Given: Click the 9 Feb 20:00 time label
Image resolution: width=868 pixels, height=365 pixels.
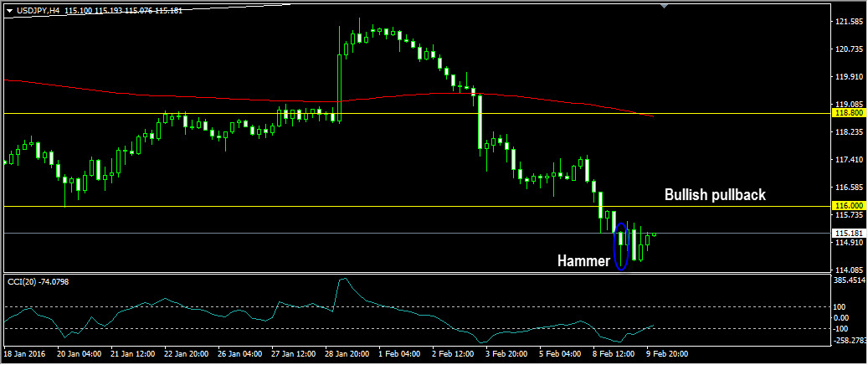Looking at the screenshot, I should tap(666, 354).
